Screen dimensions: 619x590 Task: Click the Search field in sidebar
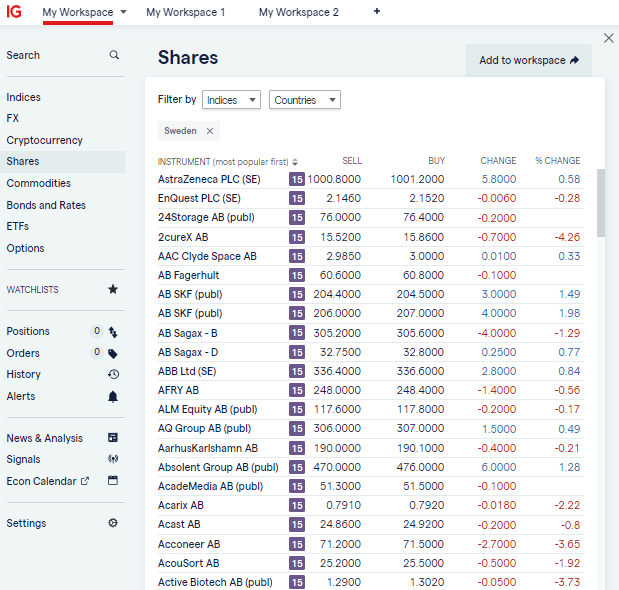tap(62, 55)
